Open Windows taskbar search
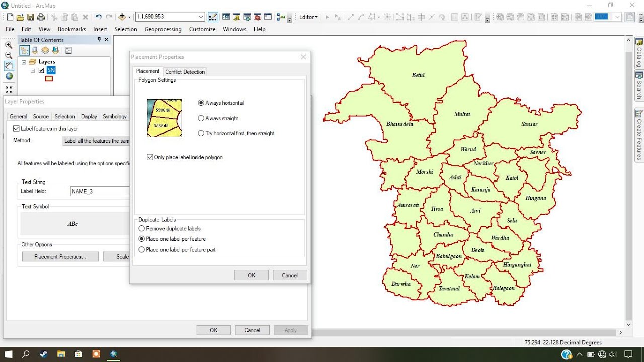Screen dimensions: 644x362 (x=26, y=354)
